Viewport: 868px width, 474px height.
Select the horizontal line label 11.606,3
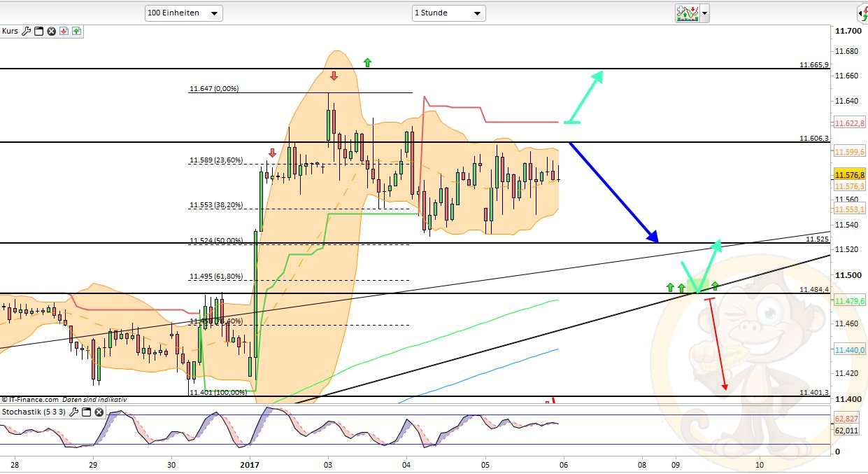(x=814, y=138)
